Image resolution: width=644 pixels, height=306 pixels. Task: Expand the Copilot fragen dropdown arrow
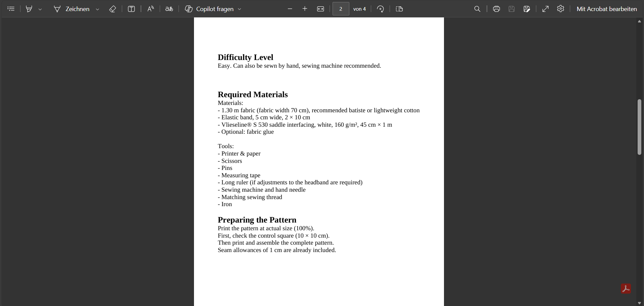(x=240, y=9)
